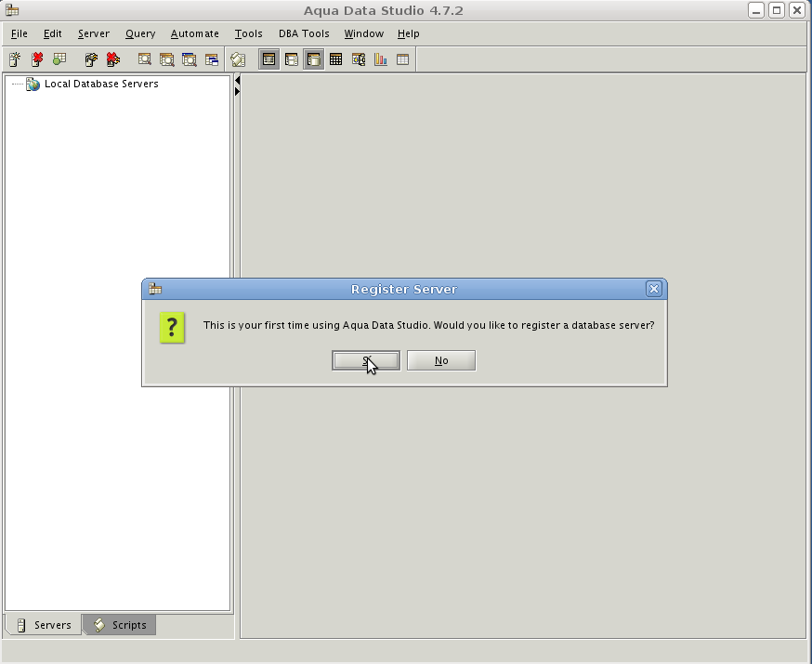Open the DBA Tools menu
This screenshot has height=664, width=812.
[x=304, y=33]
